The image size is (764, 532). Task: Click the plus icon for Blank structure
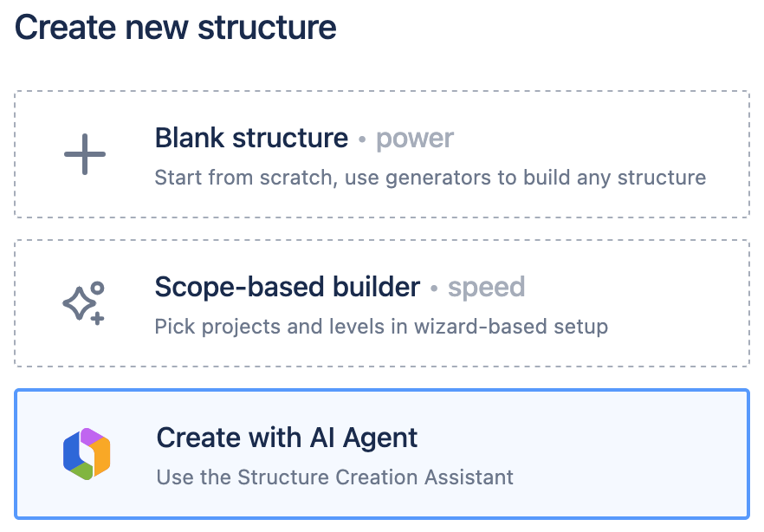coord(85,154)
